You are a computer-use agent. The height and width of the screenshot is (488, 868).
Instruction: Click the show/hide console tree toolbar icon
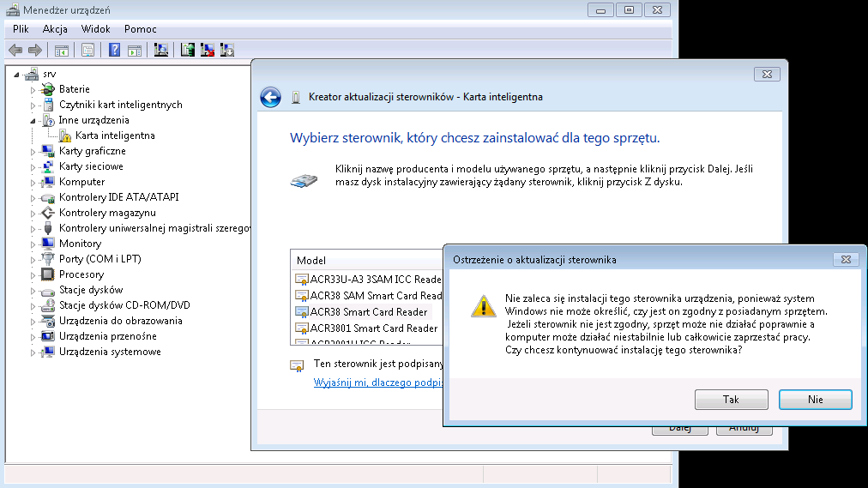(62, 51)
